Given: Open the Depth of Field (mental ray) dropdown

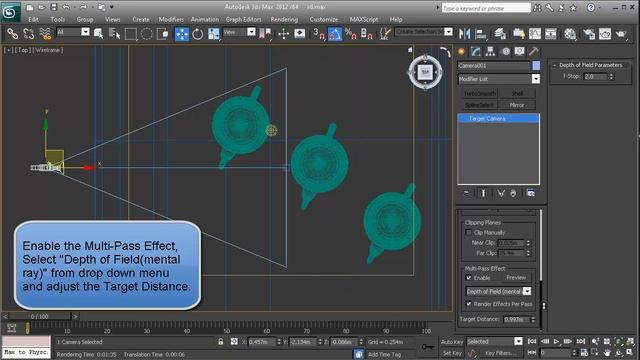Looking at the screenshot, I should point(527,291).
